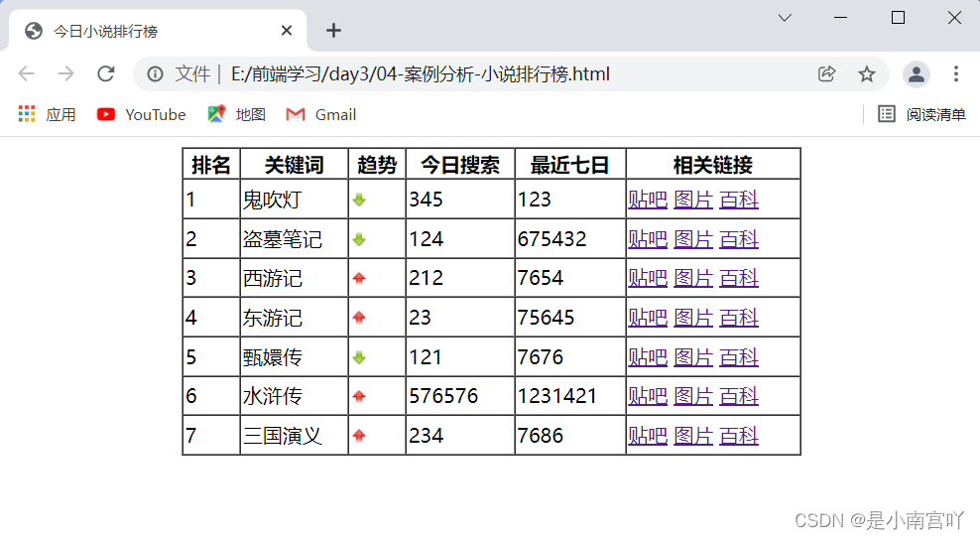Go back to the previous page

[x=26, y=73]
